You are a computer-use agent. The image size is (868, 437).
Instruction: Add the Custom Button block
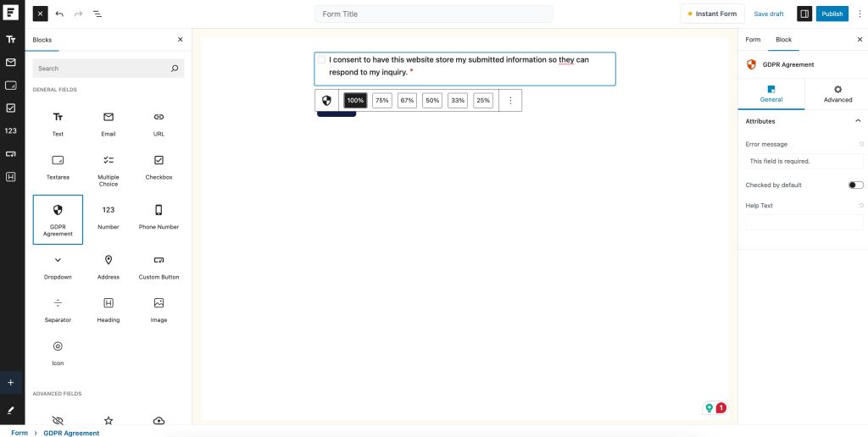click(x=159, y=266)
